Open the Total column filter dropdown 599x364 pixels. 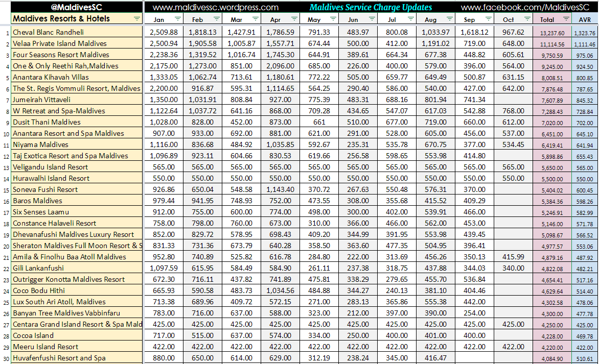566,19
